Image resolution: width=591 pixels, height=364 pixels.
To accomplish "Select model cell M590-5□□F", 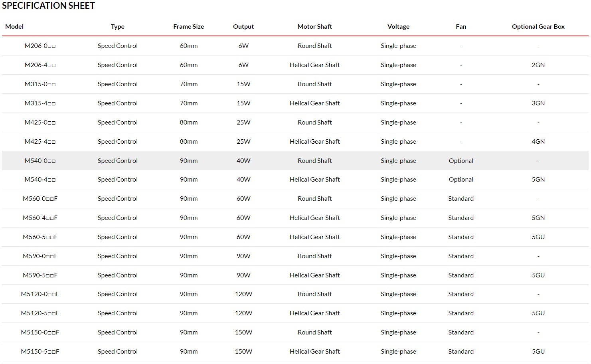I will (x=40, y=275).
